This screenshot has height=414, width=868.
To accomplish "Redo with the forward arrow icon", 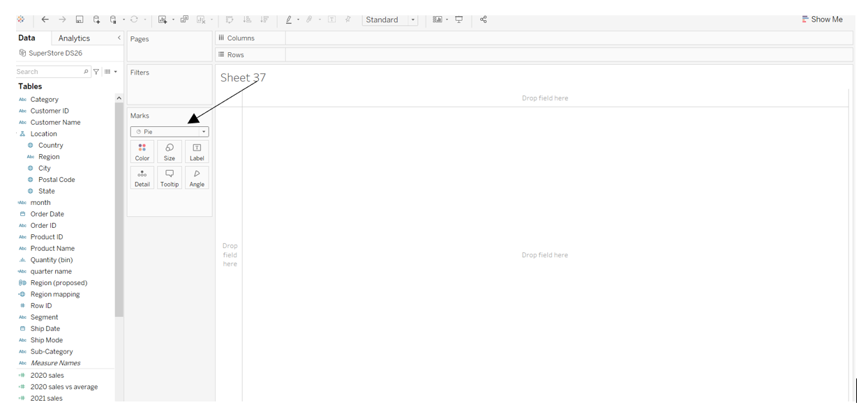I will coord(62,20).
